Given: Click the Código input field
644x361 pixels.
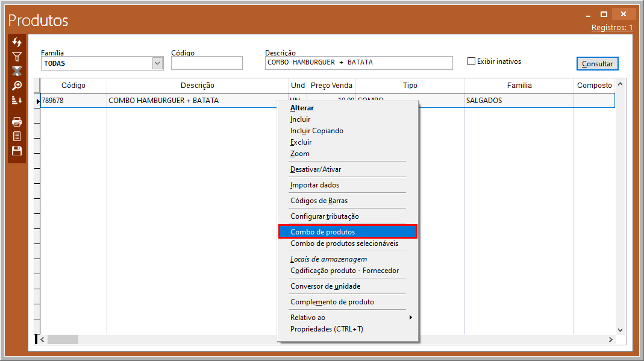Looking at the screenshot, I should point(207,63).
